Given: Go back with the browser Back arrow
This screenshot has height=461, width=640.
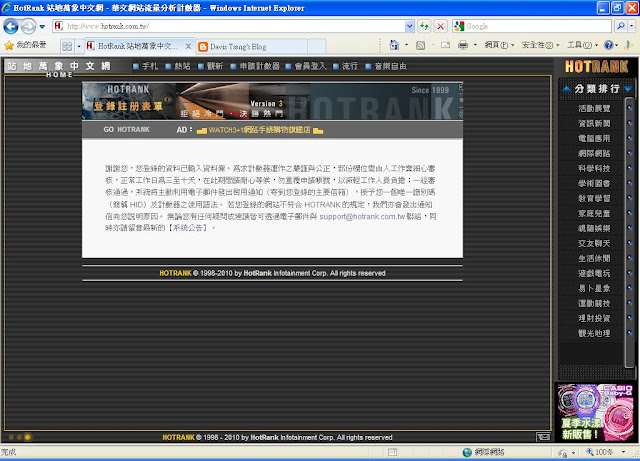Looking at the screenshot, I should click(x=11, y=27).
